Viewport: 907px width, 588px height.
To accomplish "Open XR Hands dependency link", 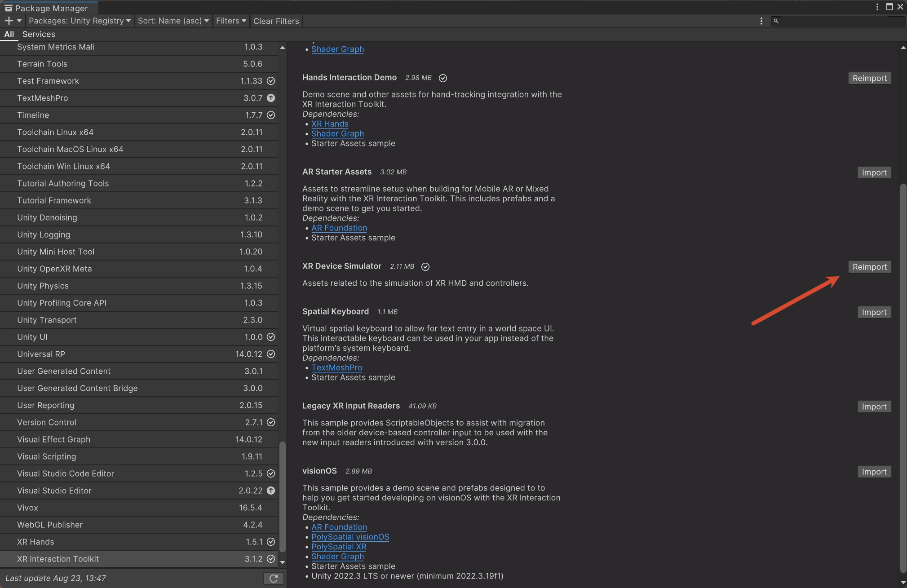I will (330, 124).
